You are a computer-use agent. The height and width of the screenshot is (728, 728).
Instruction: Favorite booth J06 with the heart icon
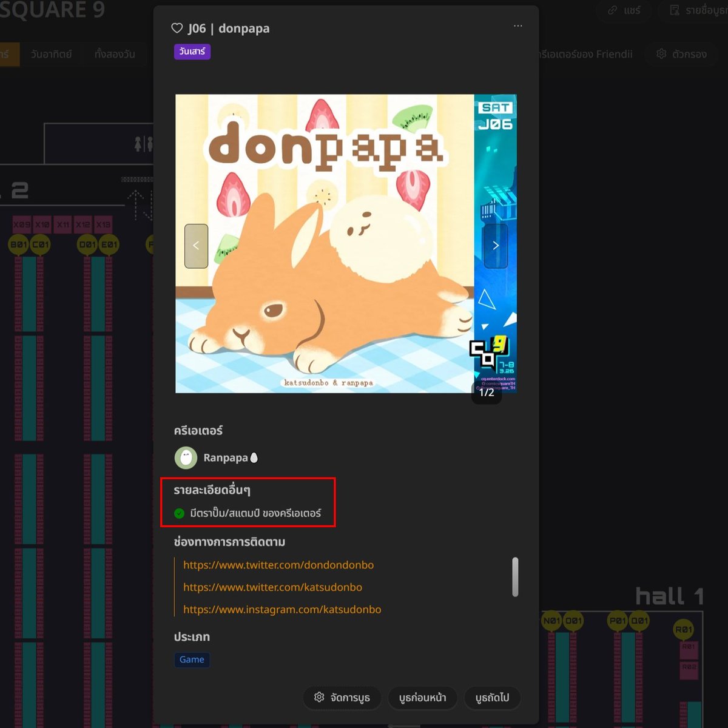tap(177, 29)
